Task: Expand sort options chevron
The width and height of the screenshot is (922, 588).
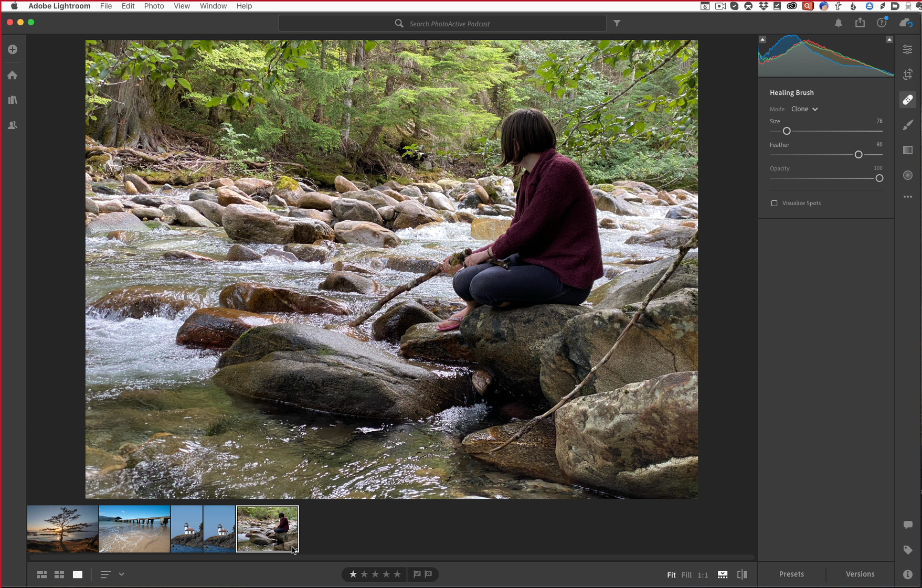Action: click(122, 574)
